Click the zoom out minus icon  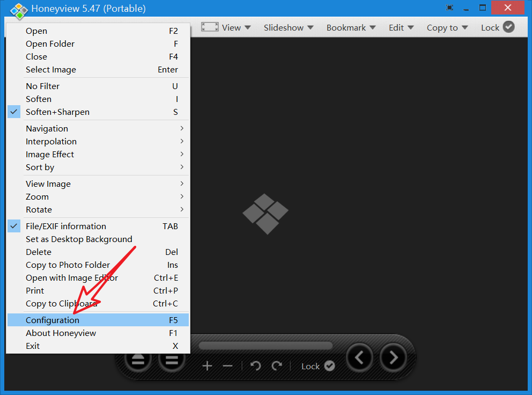[228, 366]
